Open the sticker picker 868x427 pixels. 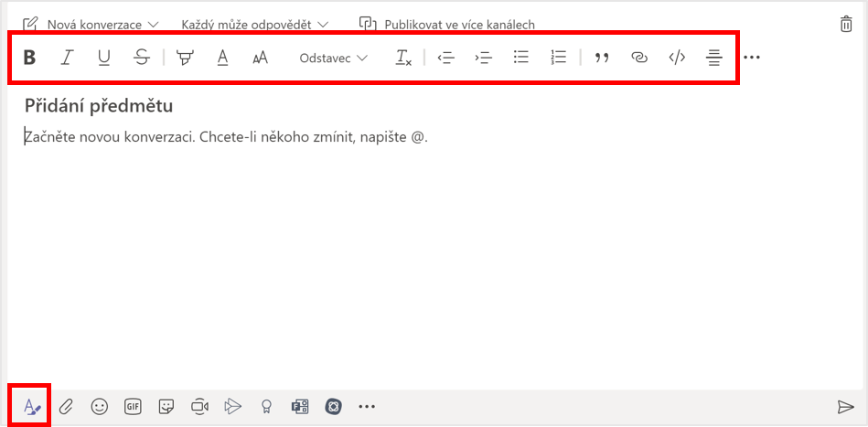click(x=165, y=407)
